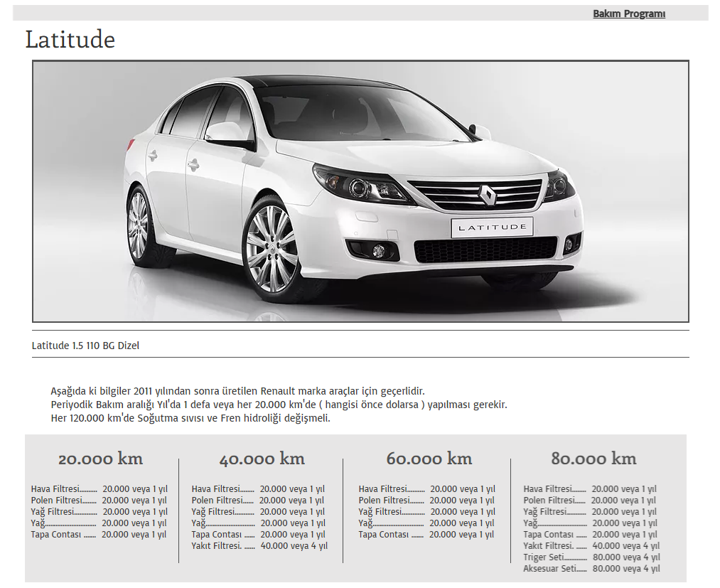Click the 40.000 km column heading

click(262, 459)
